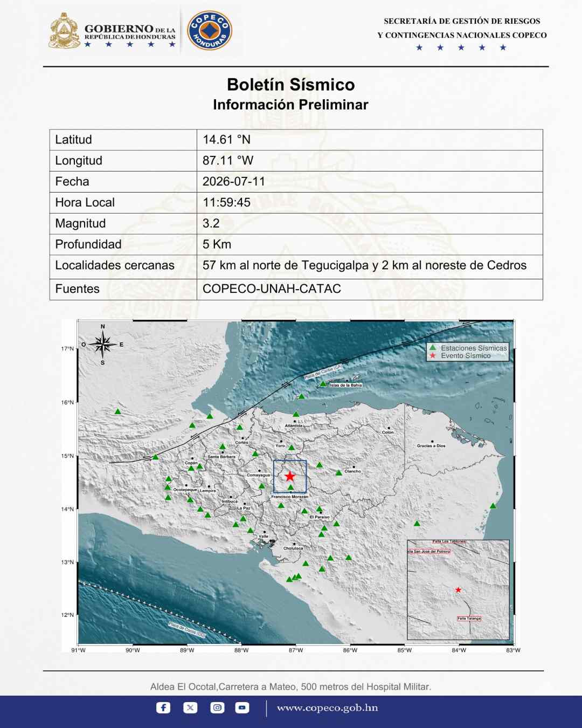Click the Facebook icon in the footer
This screenshot has width=582, height=728.
pyautogui.click(x=163, y=708)
